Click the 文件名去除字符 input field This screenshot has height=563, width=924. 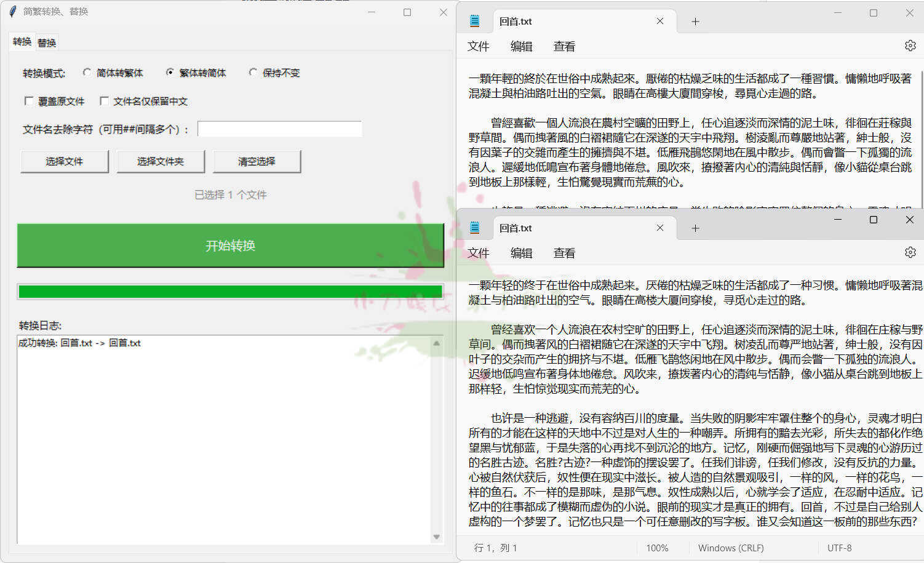point(279,129)
